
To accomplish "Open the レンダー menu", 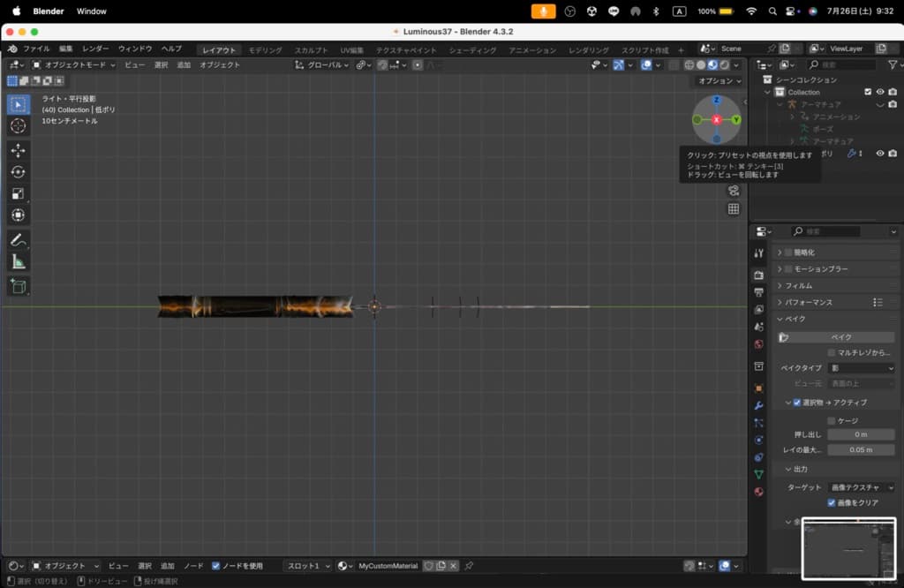I will tap(95, 49).
